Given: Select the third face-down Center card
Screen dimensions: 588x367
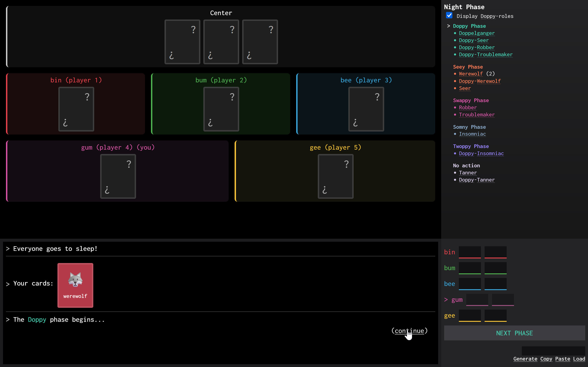Looking at the screenshot, I should pos(260,42).
